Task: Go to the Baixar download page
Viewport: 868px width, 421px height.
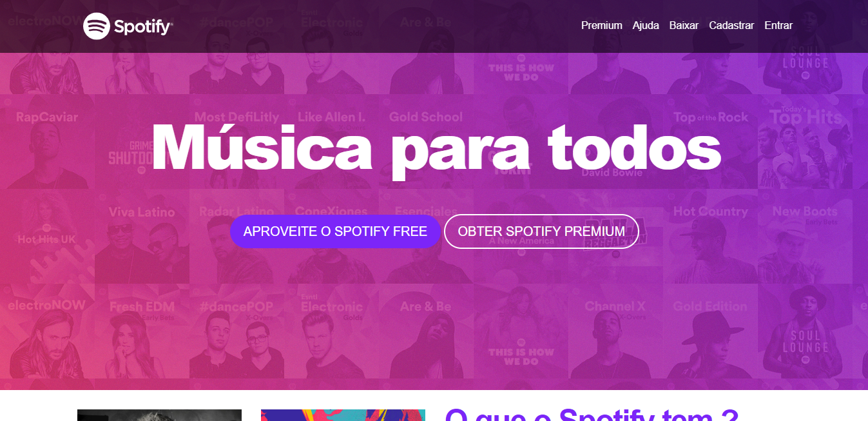Action: coord(684,26)
